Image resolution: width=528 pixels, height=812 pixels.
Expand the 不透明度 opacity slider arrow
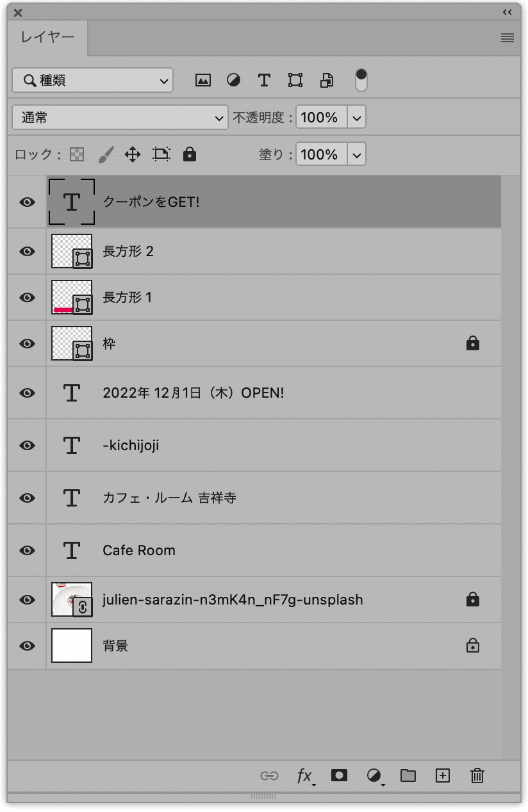(357, 118)
